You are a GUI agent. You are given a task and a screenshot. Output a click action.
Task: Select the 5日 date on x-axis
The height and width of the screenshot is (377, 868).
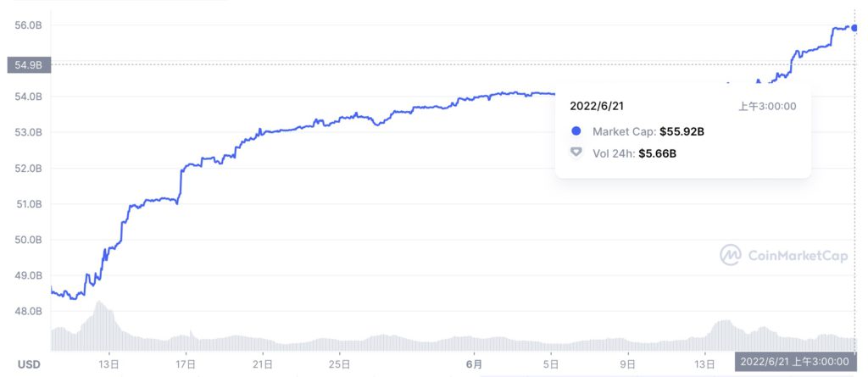tap(551, 364)
